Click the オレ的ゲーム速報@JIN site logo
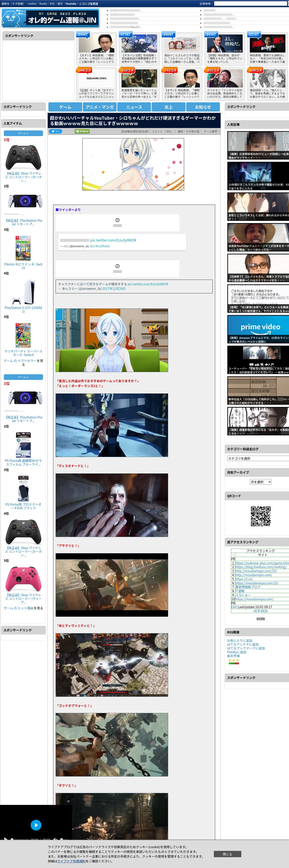The image size is (289, 868). [51, 18]
